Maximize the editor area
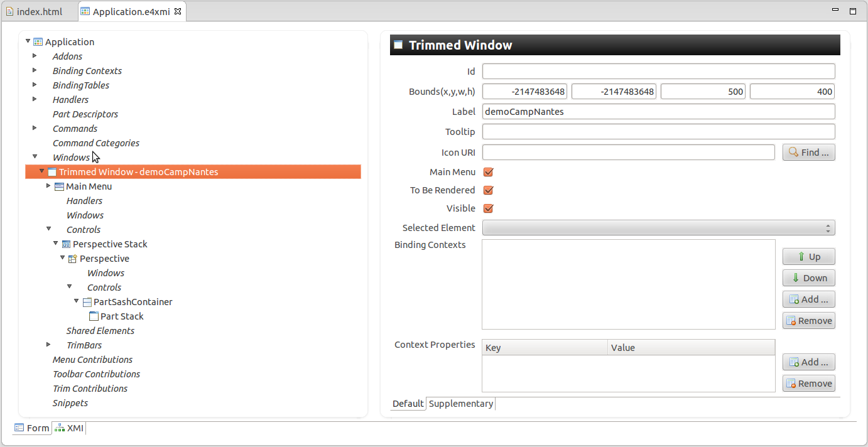 click(x=853, y=11)
